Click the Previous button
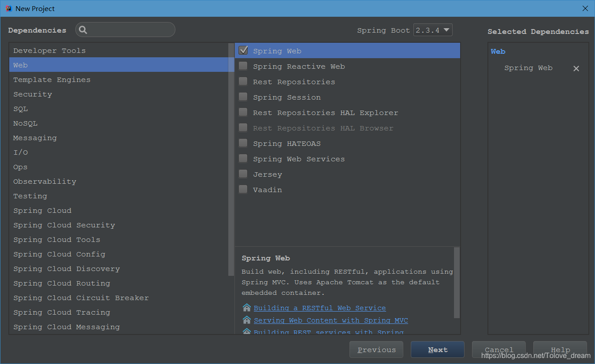 [x=376, y=349]
